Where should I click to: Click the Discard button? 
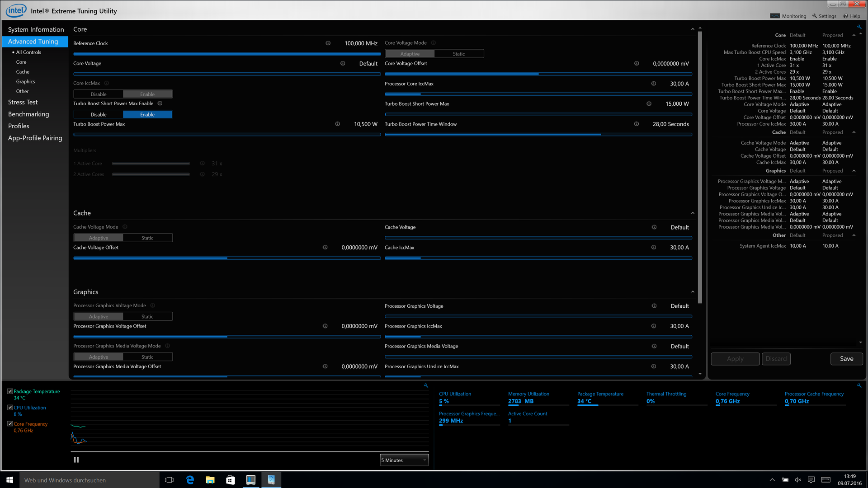pyautogui.click(x=776, y=359)
